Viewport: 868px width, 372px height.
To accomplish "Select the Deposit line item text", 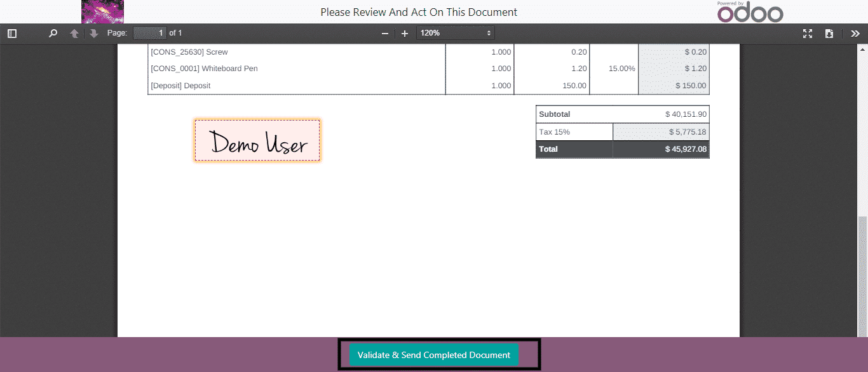I will click(x=180, y=86).
